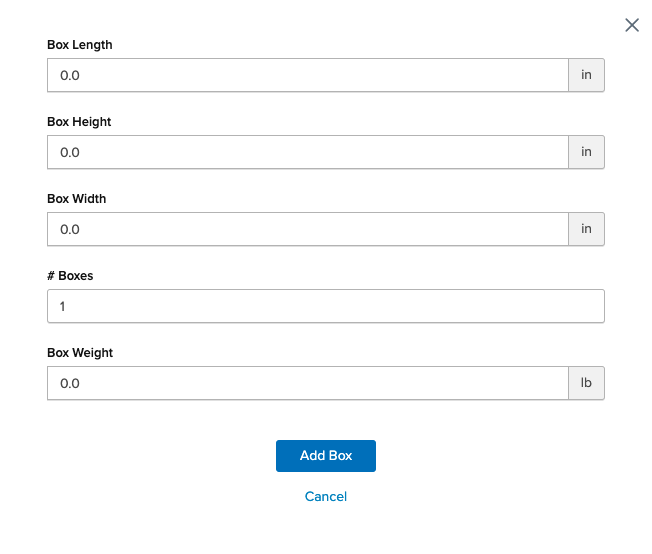This screenshot has width=652, height=554.
Task: Click the 'lb' unit beside Box Weight
Action: [x=587, y=383]
